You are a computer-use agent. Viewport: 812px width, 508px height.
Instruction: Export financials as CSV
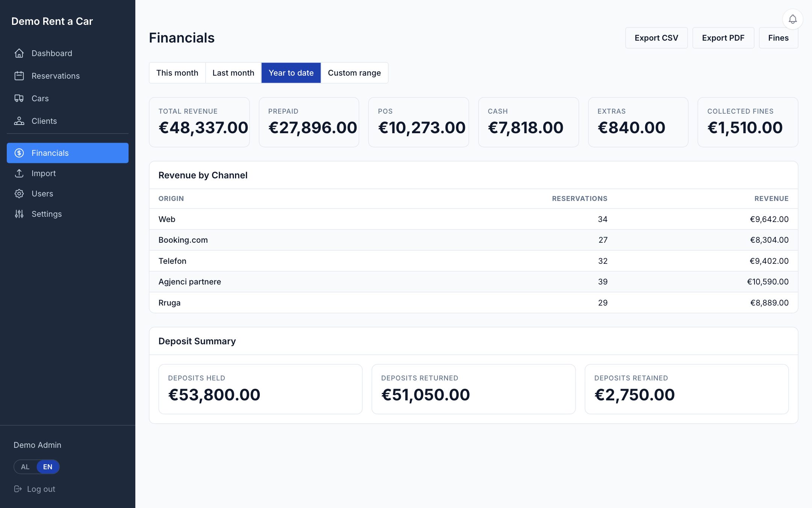[656, 38]
